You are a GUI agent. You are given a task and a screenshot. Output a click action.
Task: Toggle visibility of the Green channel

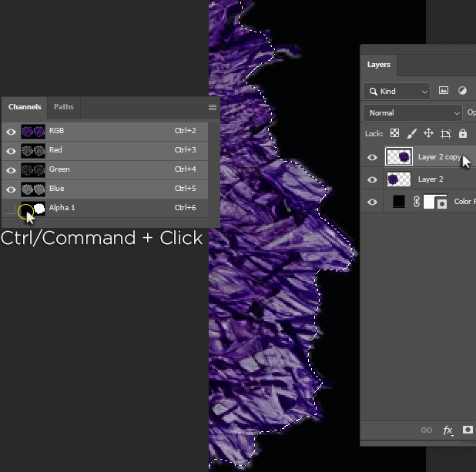(12, 170)
